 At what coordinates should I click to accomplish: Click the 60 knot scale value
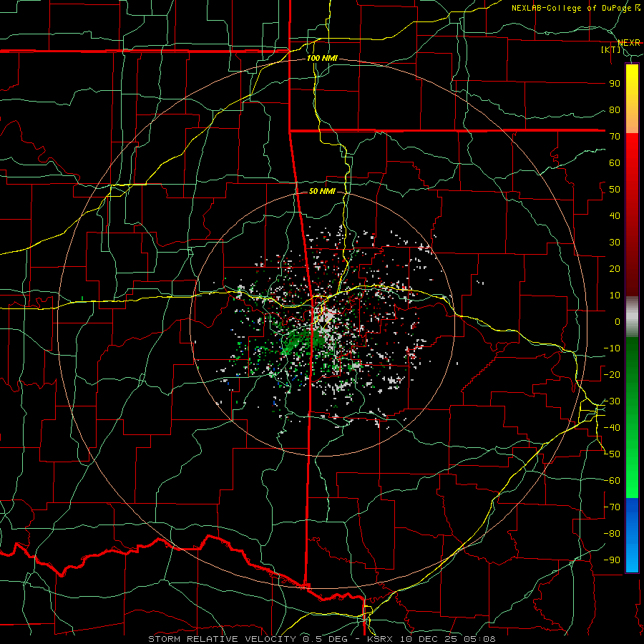pyautogui.click(x=615, y=163)
